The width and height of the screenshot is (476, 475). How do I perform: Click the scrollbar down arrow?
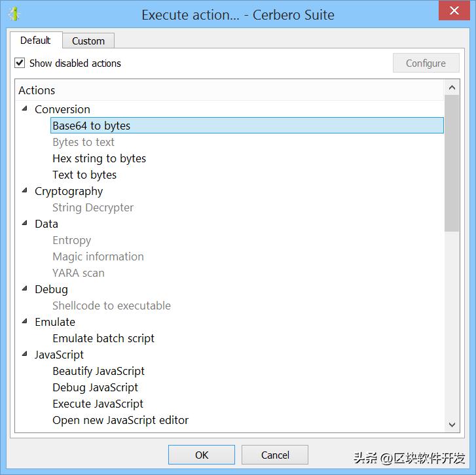pos(452,425)
